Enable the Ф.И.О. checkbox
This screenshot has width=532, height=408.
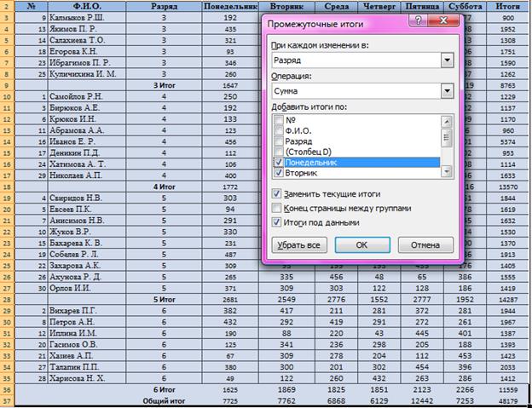277,131
